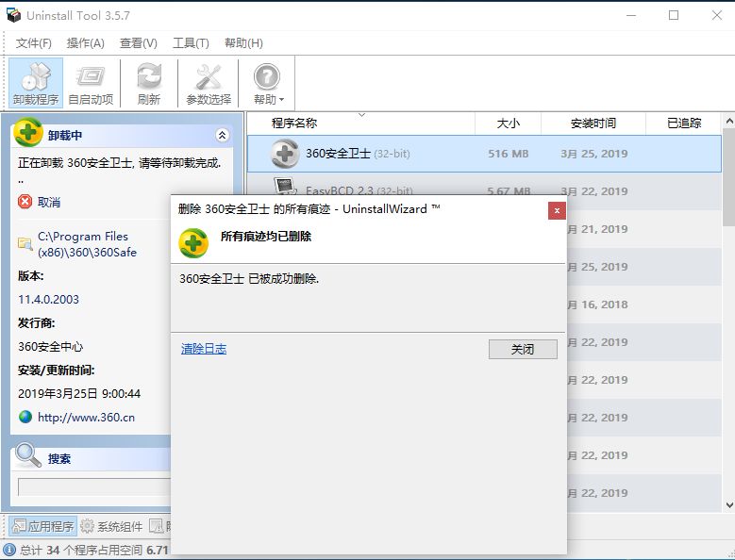Click the magnifier 搜索 icon
The width and height of the screenshot is (735, 560).
[27, 455]
